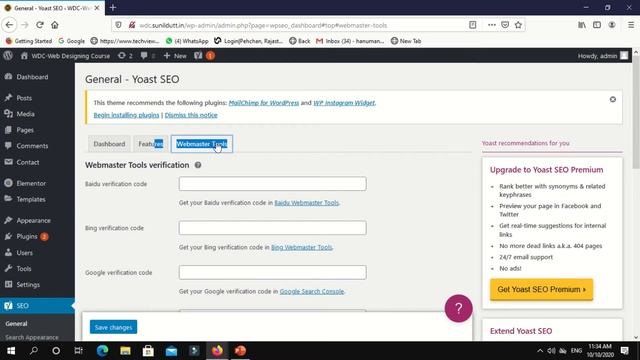Open Appearance in sidebar
This screenshot has width=640, height=360.
click(33, 220)
